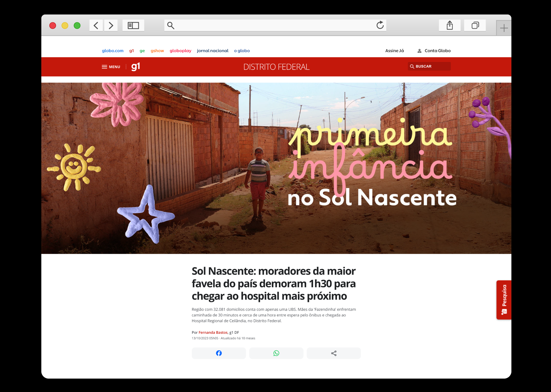Click the red close window dot
This screenshot has width=551, height=392.
pyautogui.click(x=53, y=26)
